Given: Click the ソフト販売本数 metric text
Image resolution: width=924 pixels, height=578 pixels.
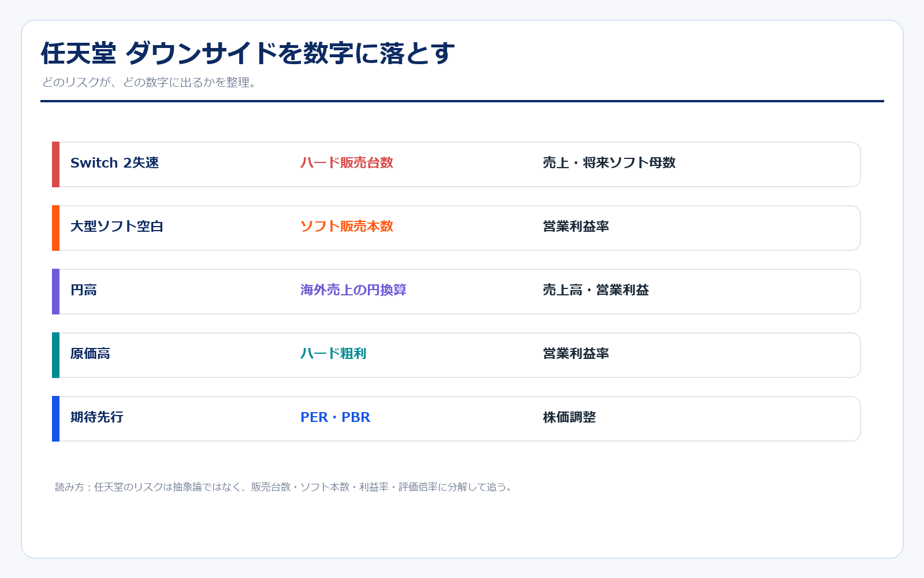Looking at the screenshot, I should tap(346, 227).
